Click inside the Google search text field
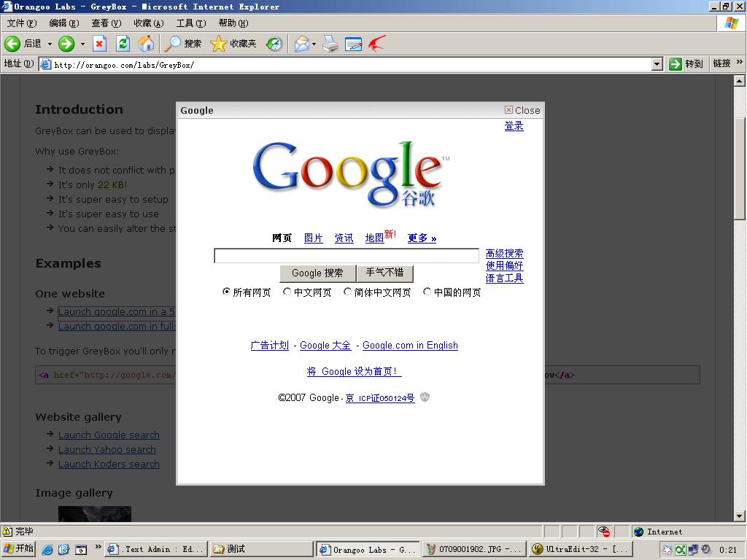 coord(347,256)
